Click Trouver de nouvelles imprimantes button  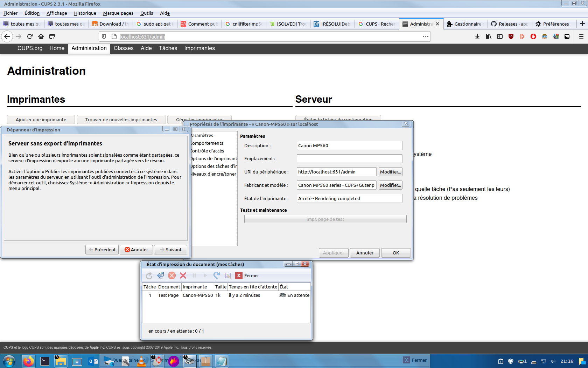click(121, 120)
